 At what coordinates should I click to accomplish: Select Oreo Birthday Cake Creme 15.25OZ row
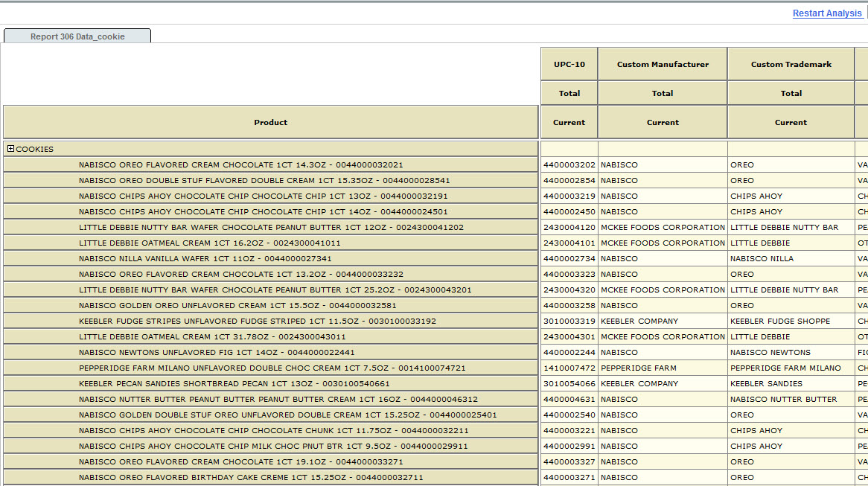click(271, 477)
